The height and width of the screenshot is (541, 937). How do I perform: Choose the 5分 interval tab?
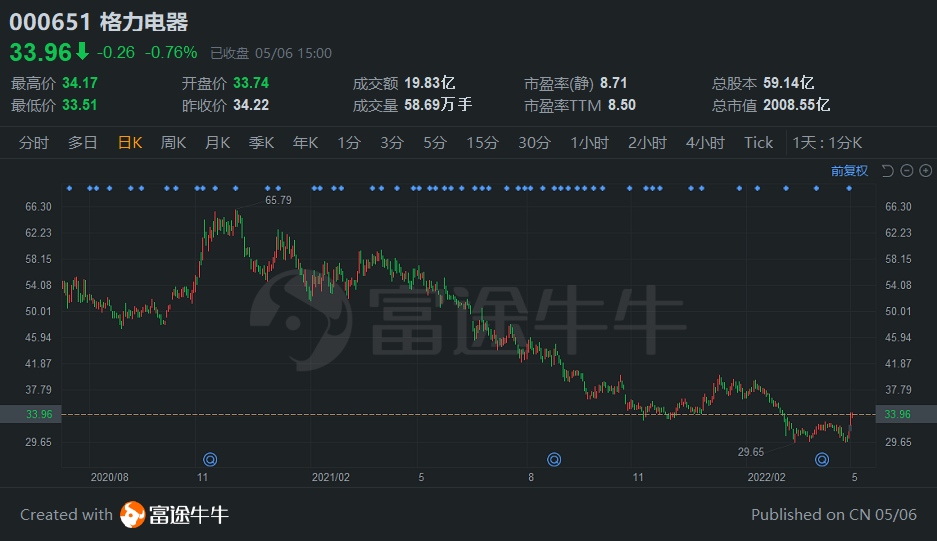click(435, 143)
